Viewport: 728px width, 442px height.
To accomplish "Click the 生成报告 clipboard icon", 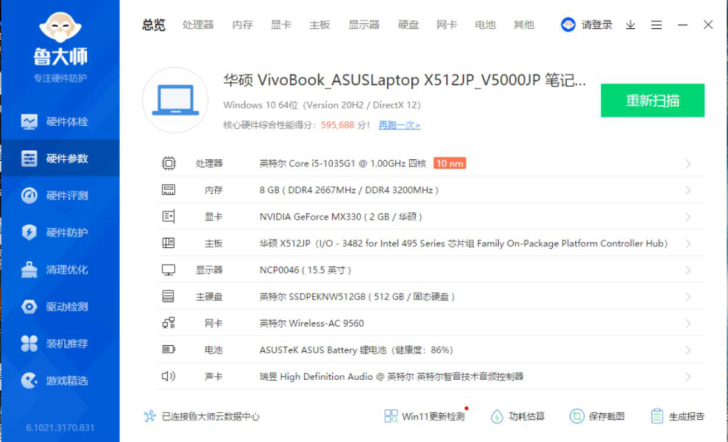I will [x=657, y=416].
